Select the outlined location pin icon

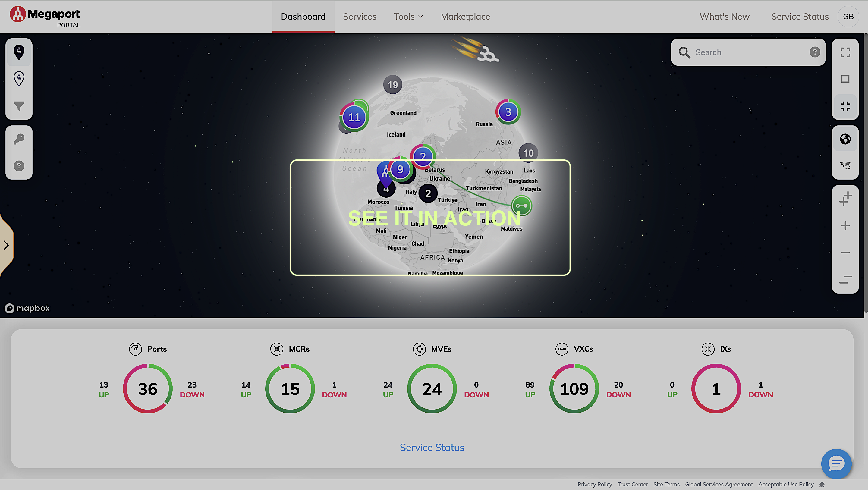point(18,78)
